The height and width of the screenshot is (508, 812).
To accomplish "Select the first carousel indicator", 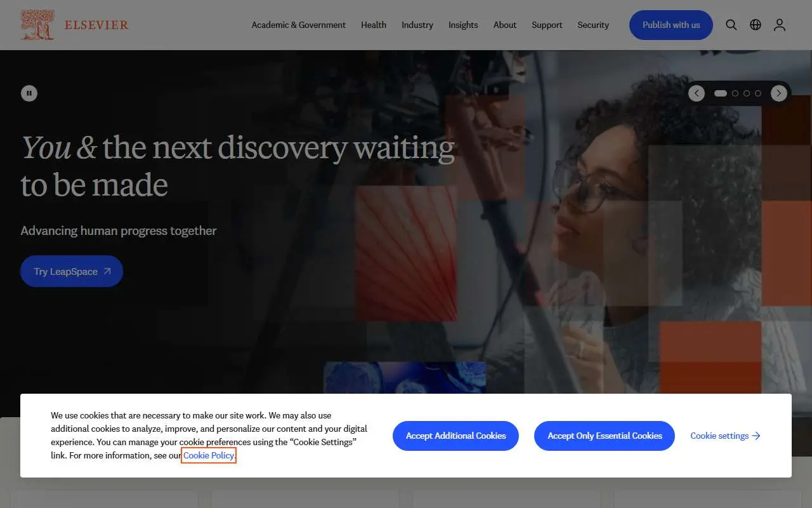I will (721, 93).
